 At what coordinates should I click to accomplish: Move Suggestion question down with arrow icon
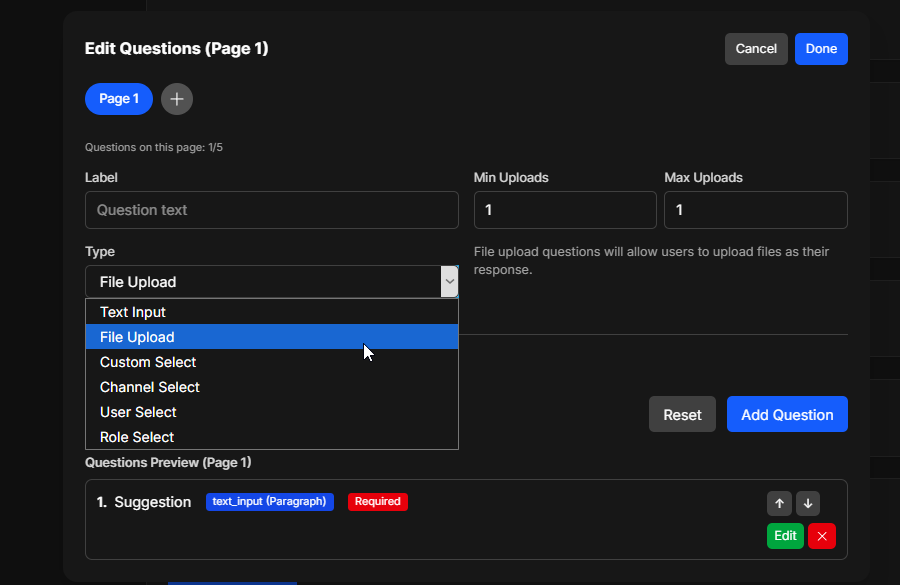pyautogui.click(x=808, y=504)
